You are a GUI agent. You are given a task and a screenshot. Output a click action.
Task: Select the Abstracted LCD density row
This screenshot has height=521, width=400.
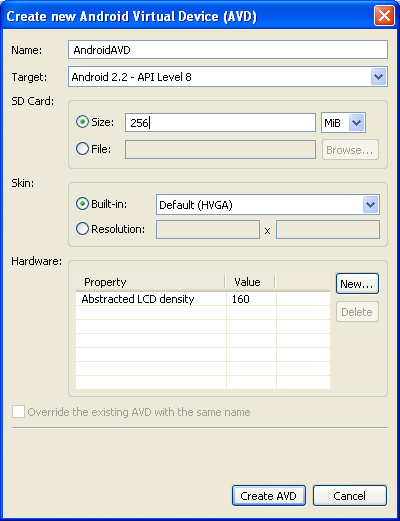click(203, 299)
